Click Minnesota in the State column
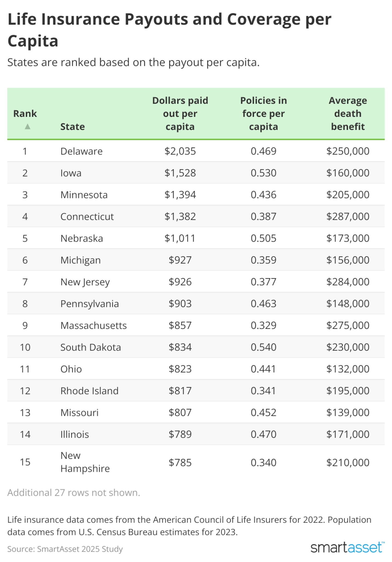Image resolution: width=392 pixels, height=562 pixels. coord(84,195)
